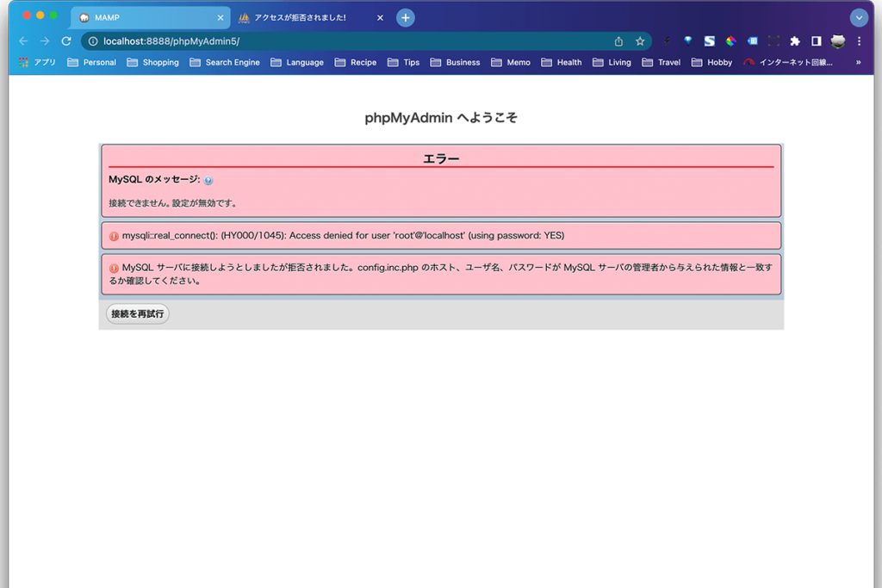The width and height of the screenshot is (882, 588).
Task: Click the blue gem extension icon
Action: tap(687, 40)
